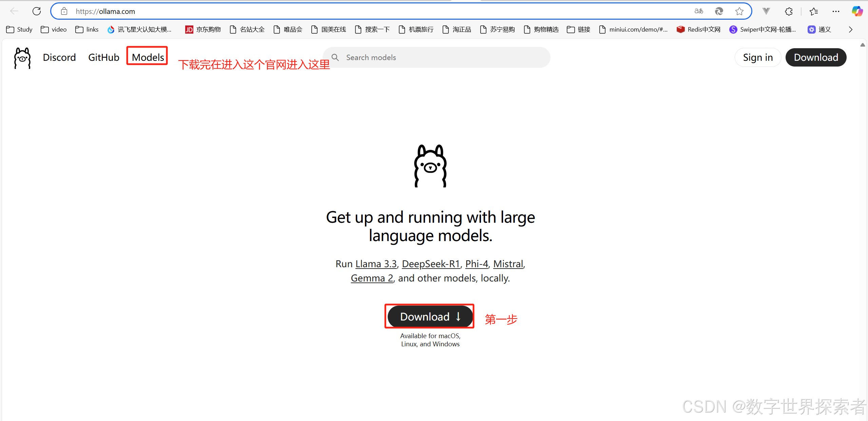Open the Models page in navbar
The image size is (868, 421).
point(148,57)
